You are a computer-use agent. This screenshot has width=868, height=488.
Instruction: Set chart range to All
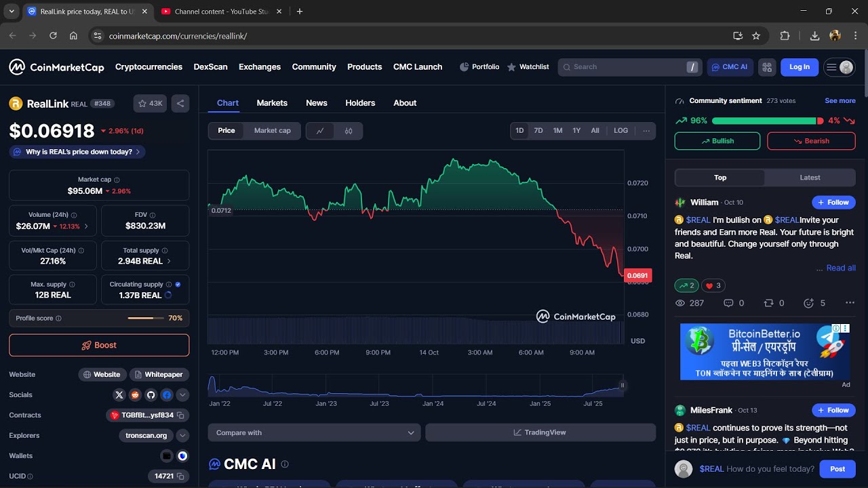(595, 131)
